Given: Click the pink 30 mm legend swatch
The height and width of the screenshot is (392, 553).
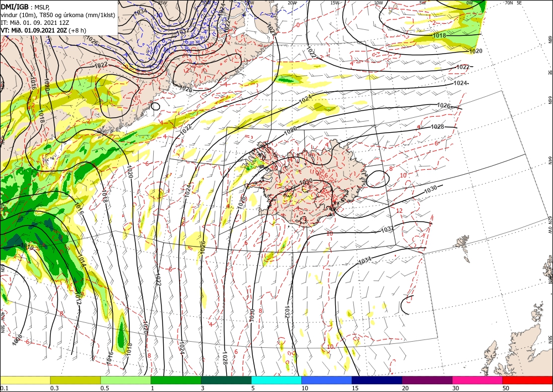Looking at the screenshot, I should coord(478,380).
